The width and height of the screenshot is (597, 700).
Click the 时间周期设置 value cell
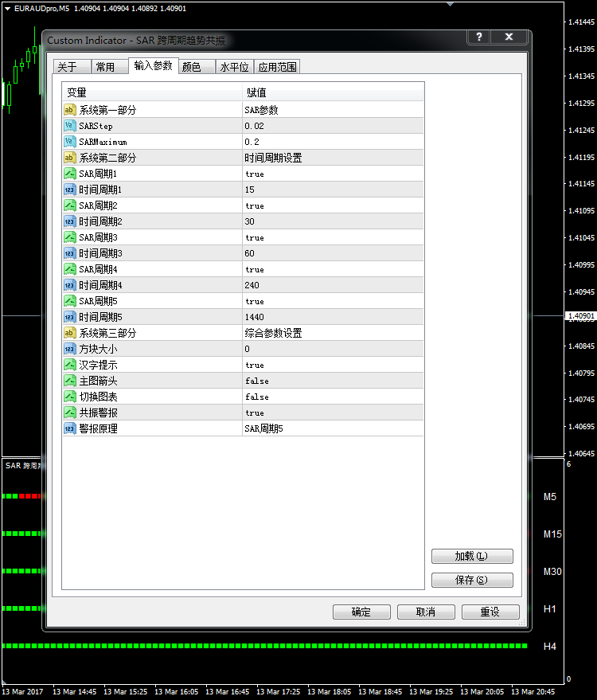333,158
